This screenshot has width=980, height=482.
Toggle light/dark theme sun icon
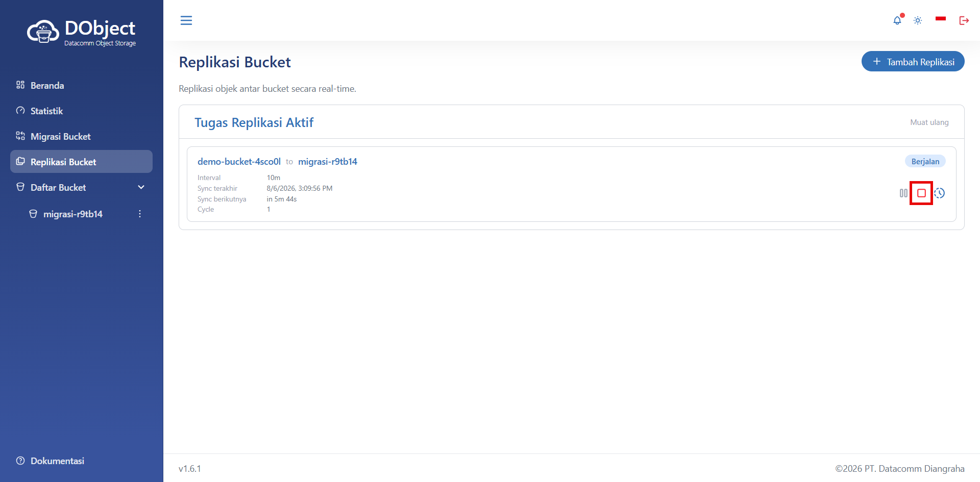coord(918,20)
